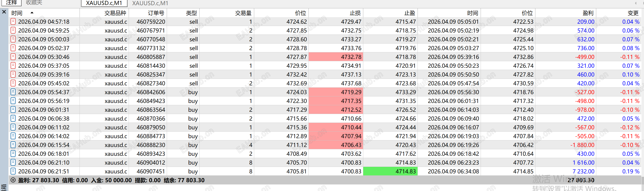644x191 pixels.
Task: Select the red stop loss cell 4719.29
Action: (x=336, y=92)
